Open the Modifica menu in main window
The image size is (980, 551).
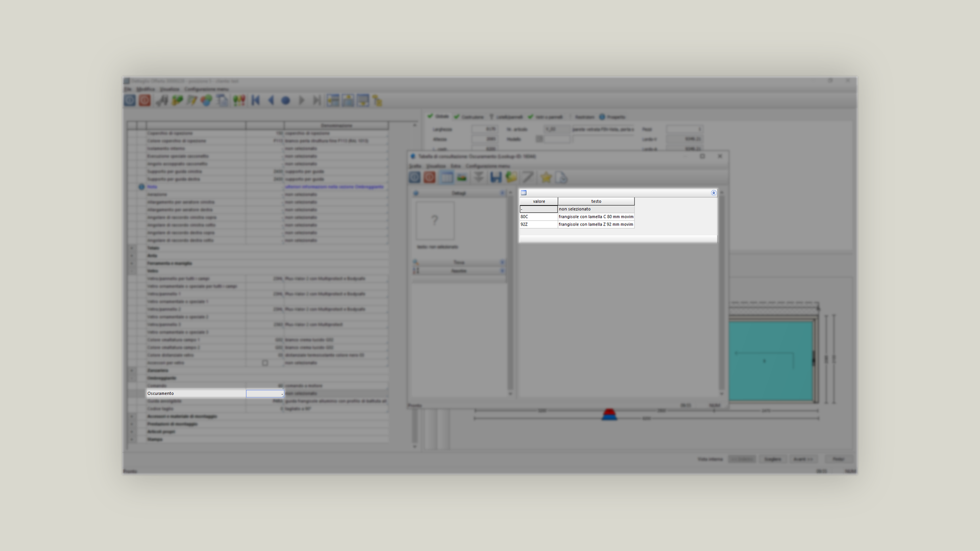[145, 89]
